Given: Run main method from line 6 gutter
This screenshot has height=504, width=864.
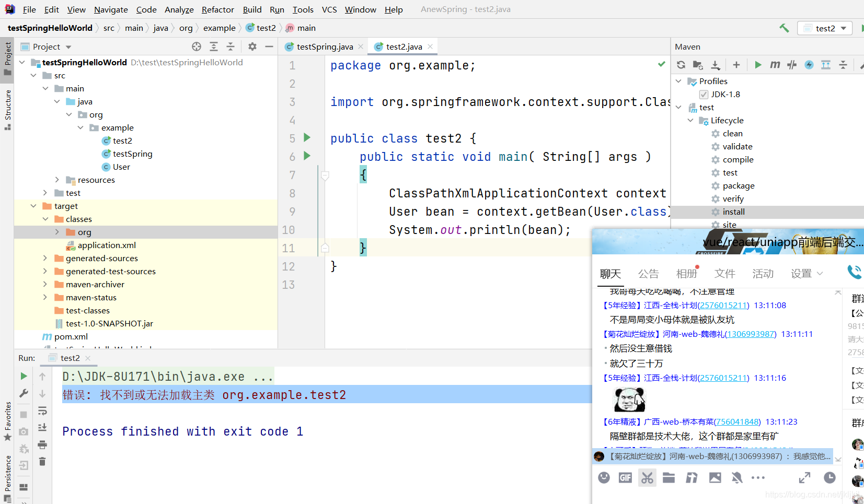Looking at the screenshot, I should pos(307,156).
